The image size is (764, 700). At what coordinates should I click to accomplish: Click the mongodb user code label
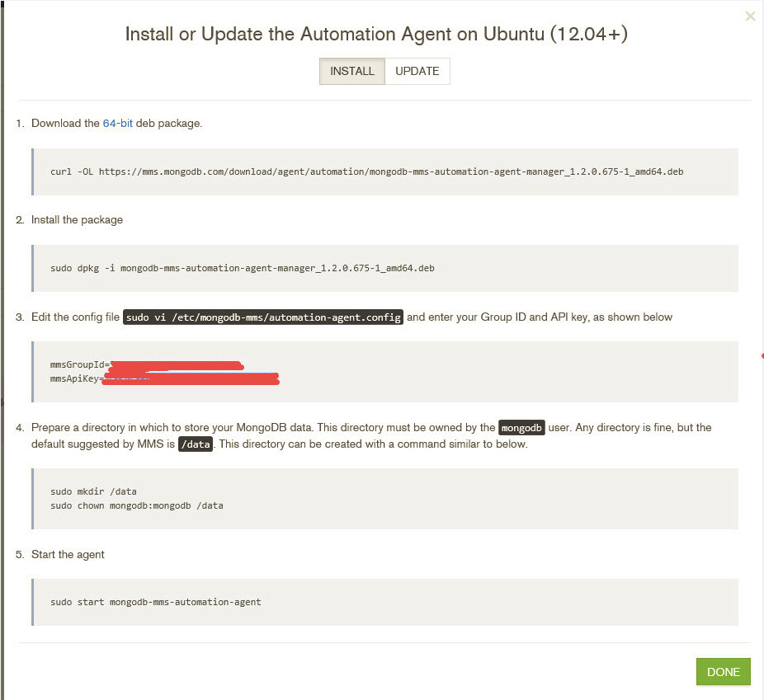(x=521, y=428)
